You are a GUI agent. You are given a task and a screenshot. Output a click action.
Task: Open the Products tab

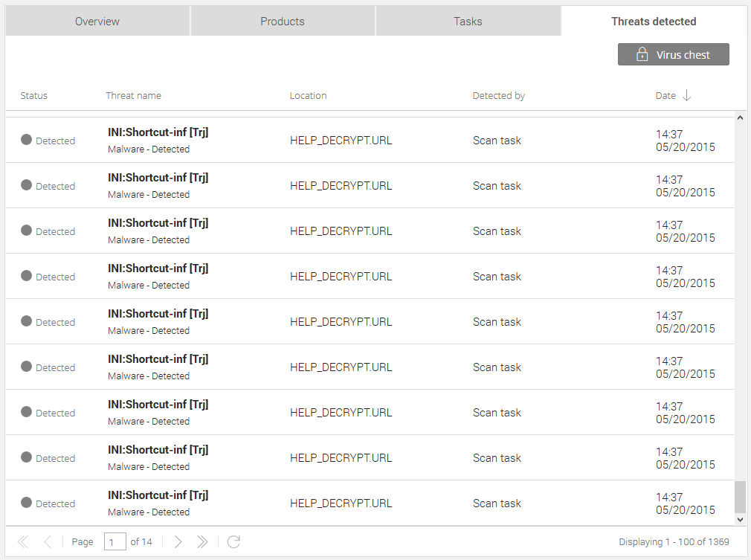click(x=283, y=22)
